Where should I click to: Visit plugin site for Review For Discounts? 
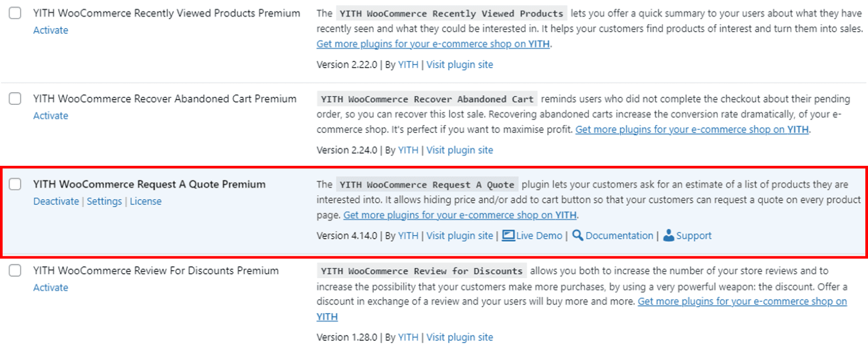459,337
